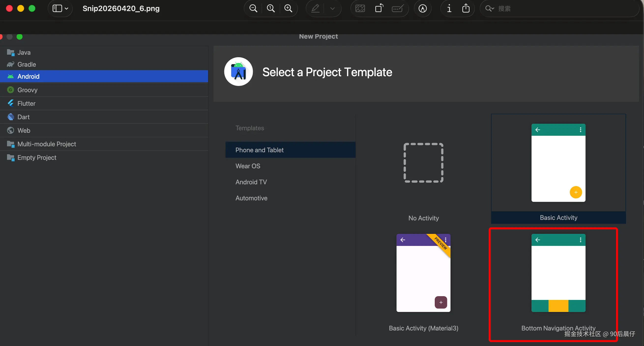Click the rotate image icon
This screenshot has width=644, height=346.
click(x=379, y=9)
